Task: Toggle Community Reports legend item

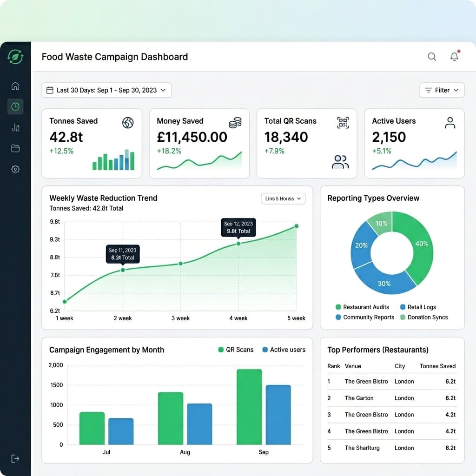Action: pyautogui.click(x=365, y=317)
